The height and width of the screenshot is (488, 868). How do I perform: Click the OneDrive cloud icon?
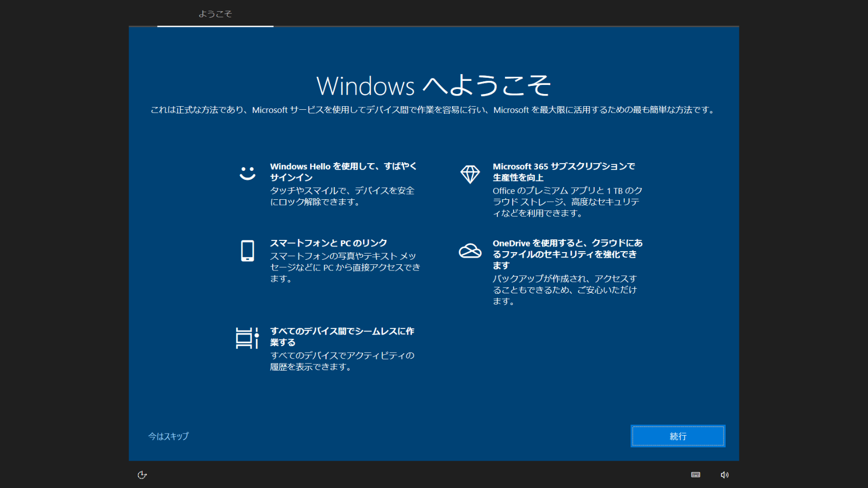(x=470, y=251)
